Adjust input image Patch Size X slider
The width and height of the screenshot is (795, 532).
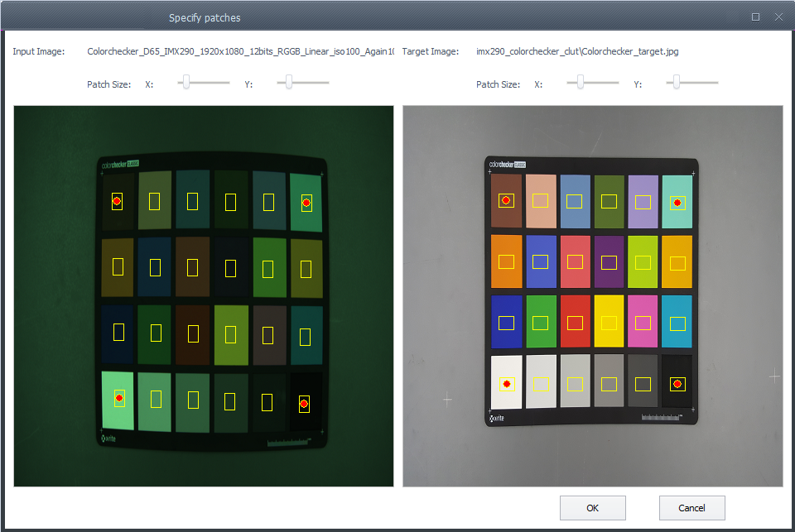187,83
